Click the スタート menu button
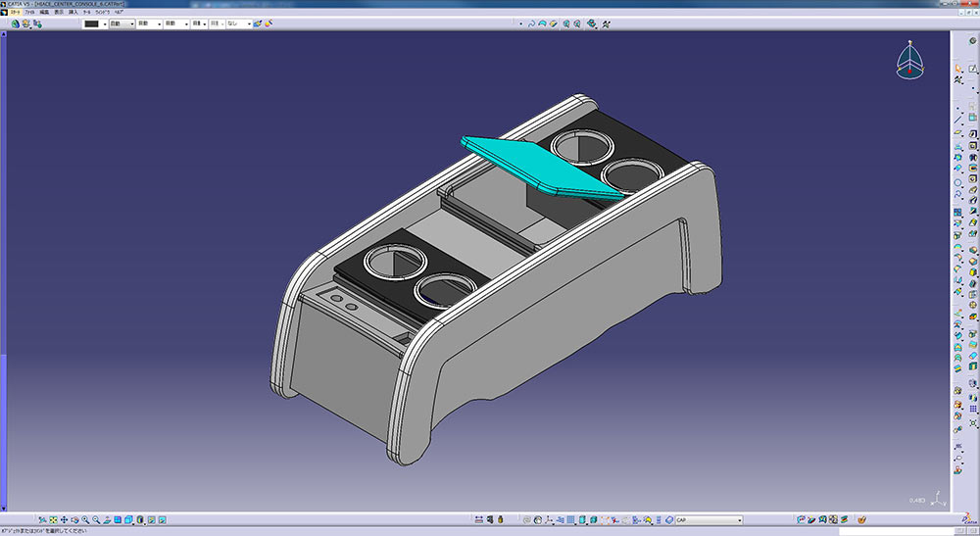 click(x=13, y=11)
